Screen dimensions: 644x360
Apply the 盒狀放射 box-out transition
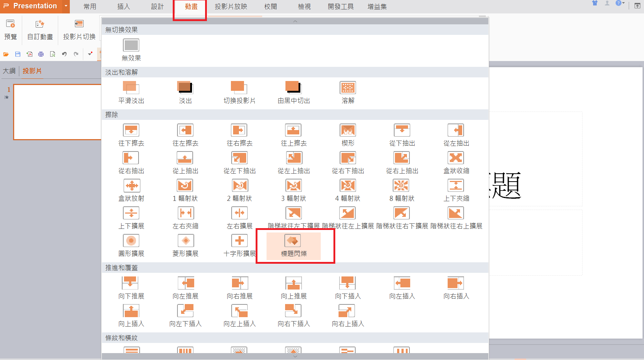point(131,190)
